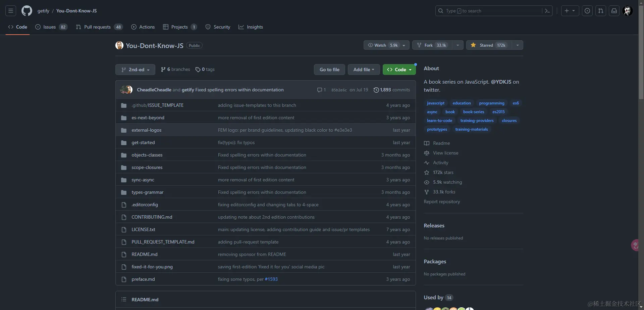This screenshot has width=644, height=310.
Task: Click the file icon for preface.md
Action: 124,279
